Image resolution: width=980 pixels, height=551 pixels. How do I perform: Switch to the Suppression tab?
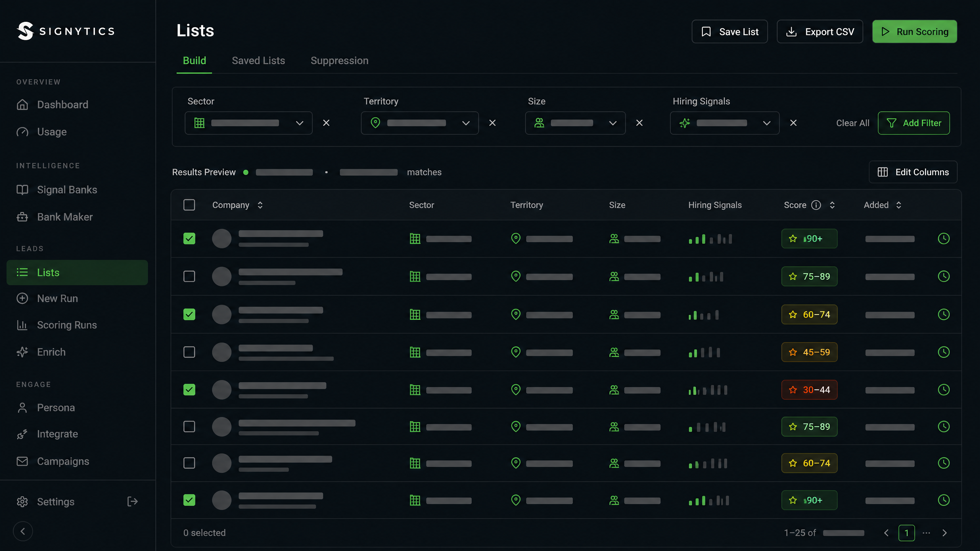pyautogui.click(x=340, y=60)
